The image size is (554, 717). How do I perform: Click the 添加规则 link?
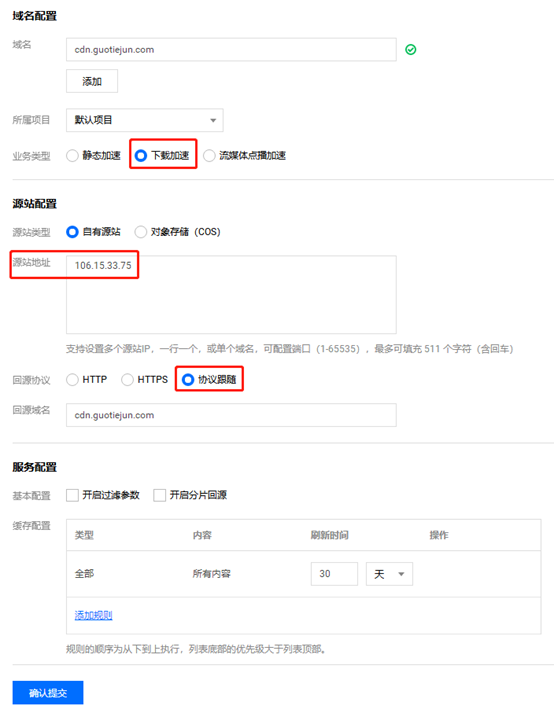[x=93, y=615]
